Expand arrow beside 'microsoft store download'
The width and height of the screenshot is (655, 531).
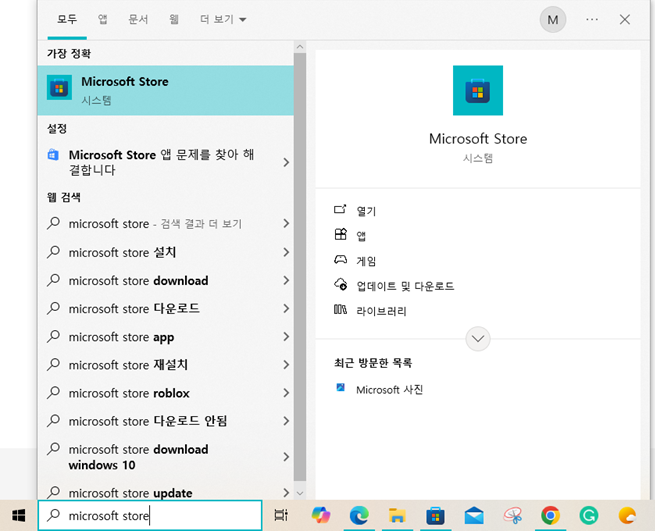[x=286, y=280]
